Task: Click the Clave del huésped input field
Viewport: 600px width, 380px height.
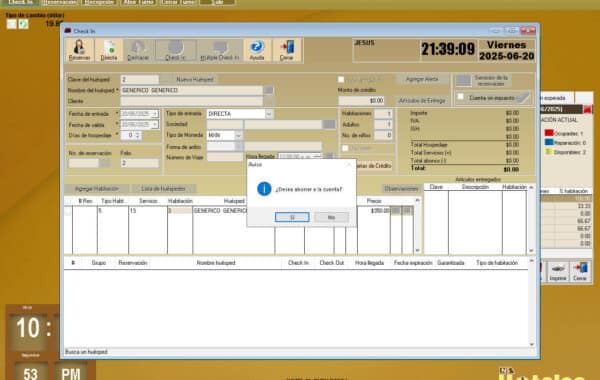Action: pos(140,80)
